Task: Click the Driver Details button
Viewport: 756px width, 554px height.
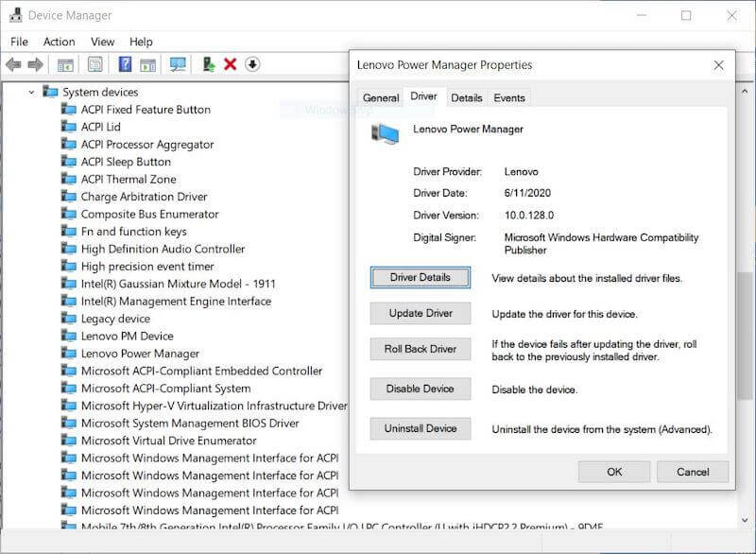Action: (421, 277)
